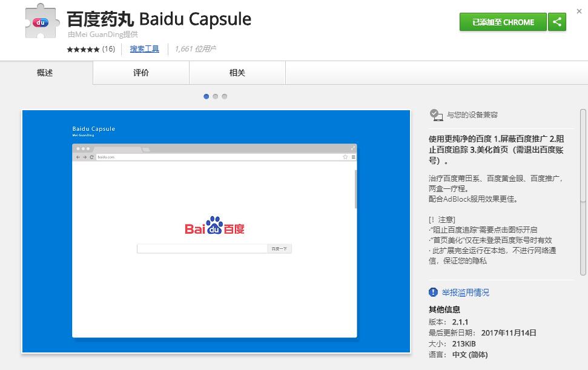588x370 pixels.
Task: Click the Baidu Capsule puzzle-piece extension icon
Action: pyautogui.click(x=42, y=21)
